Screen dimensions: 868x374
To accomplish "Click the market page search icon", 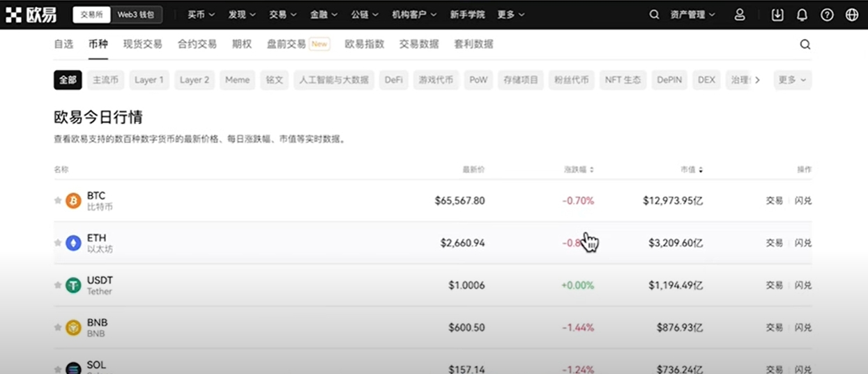I will tap(805, 44).
